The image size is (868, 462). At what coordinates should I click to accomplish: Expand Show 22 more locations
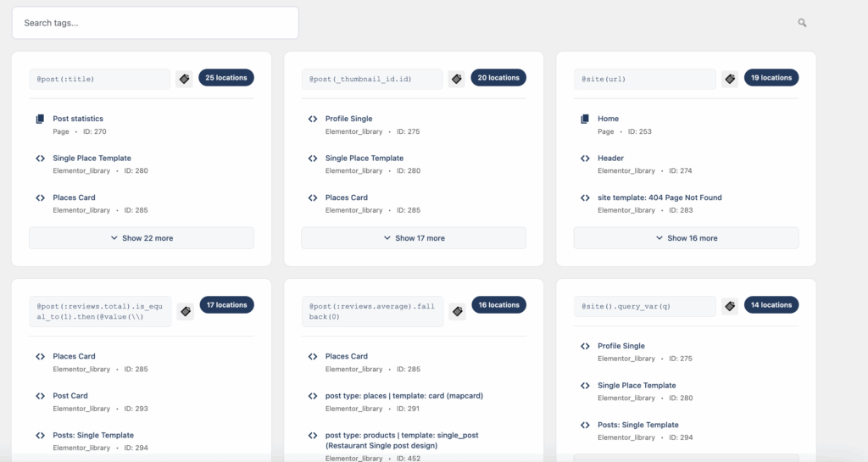[142, 238]
